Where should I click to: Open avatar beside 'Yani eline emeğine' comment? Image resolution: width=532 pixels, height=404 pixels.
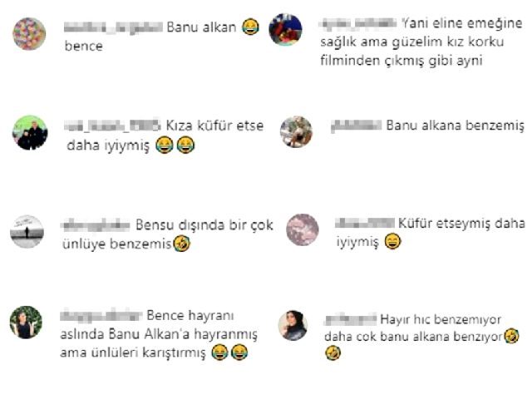[285, 30]
